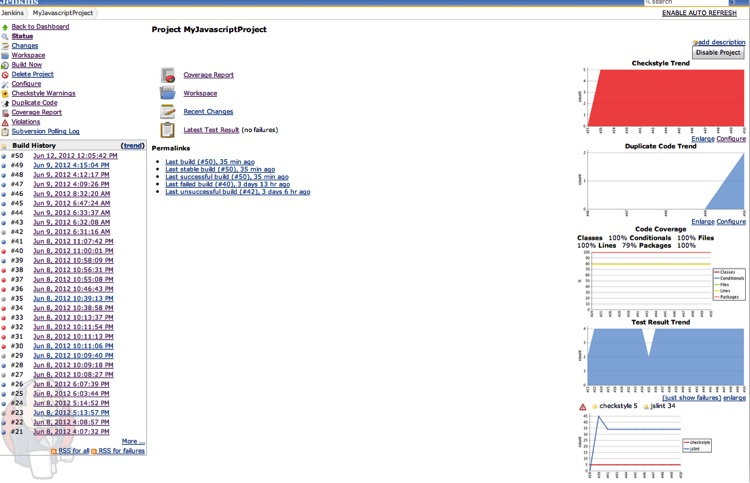Screen dimensions: 750x483
Task: Click the large Coverage Report icon
Action: (x=168, y=75)
